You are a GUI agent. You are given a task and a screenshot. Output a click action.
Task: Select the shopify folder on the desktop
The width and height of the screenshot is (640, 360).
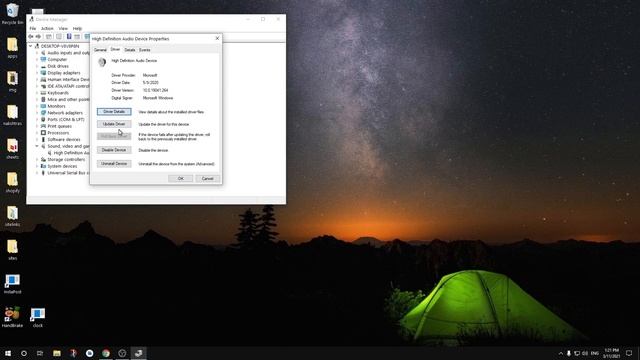point(12,182)
